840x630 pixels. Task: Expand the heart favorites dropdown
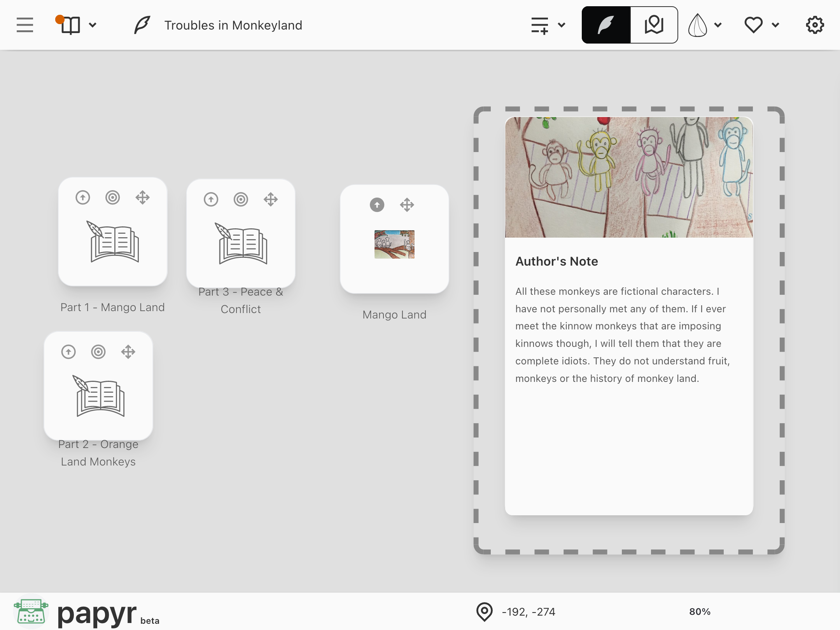tap(775, 25)
